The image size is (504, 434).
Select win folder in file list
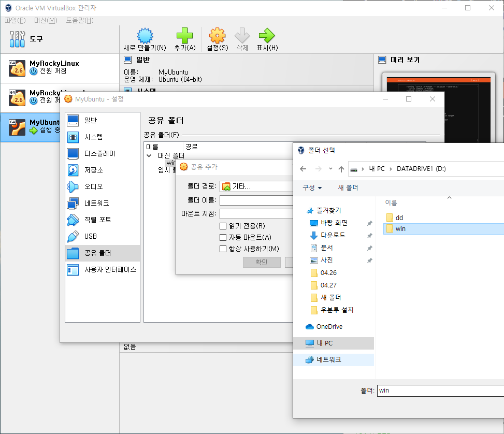coord(443,229)
